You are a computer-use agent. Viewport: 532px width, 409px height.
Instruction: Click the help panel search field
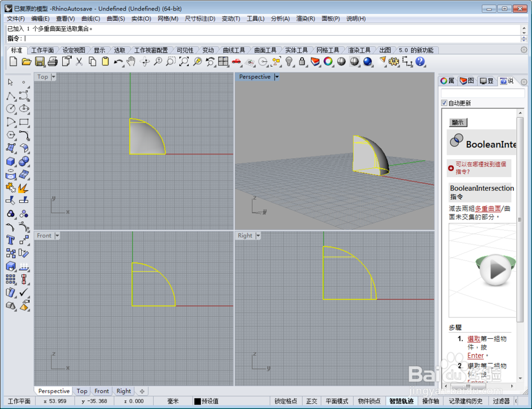coord(483,93)
